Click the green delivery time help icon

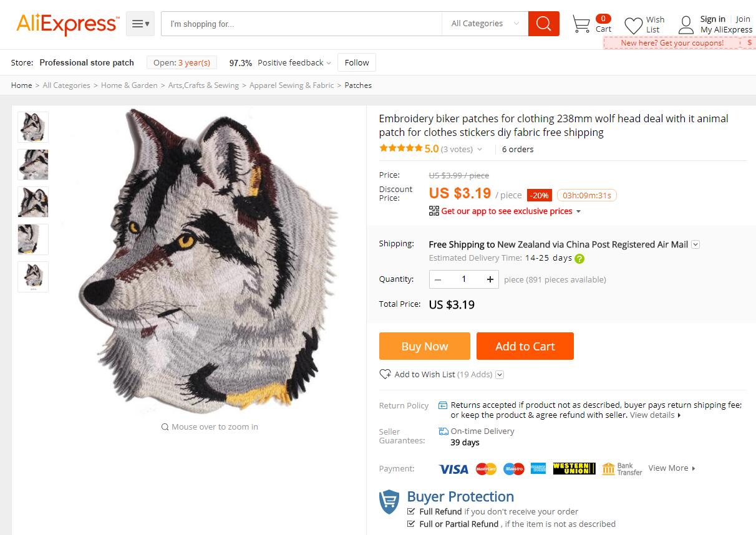click(579, 258)
